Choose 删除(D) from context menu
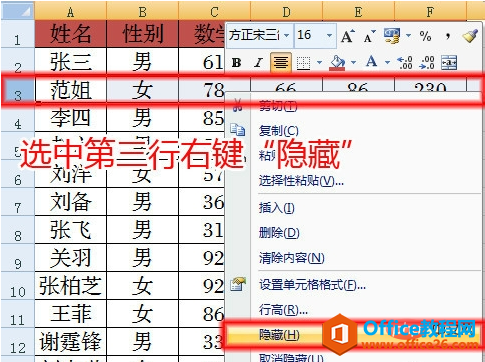 tap(279, 233)
